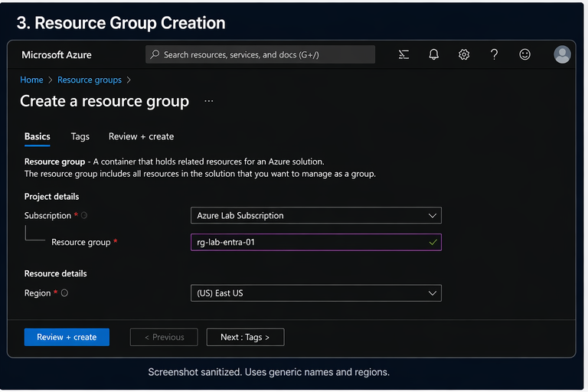588x392 pixels.
Task: Focus the search resources, services, docs box
Action: pos(260,55)
